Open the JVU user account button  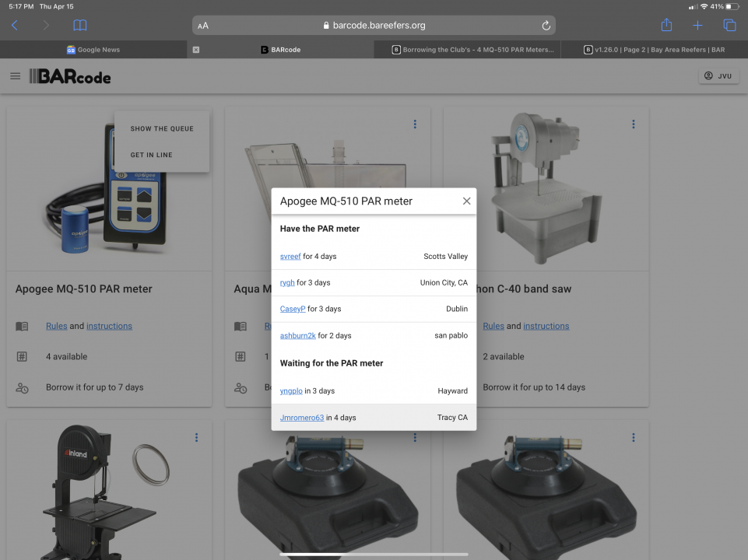point(718,76)
